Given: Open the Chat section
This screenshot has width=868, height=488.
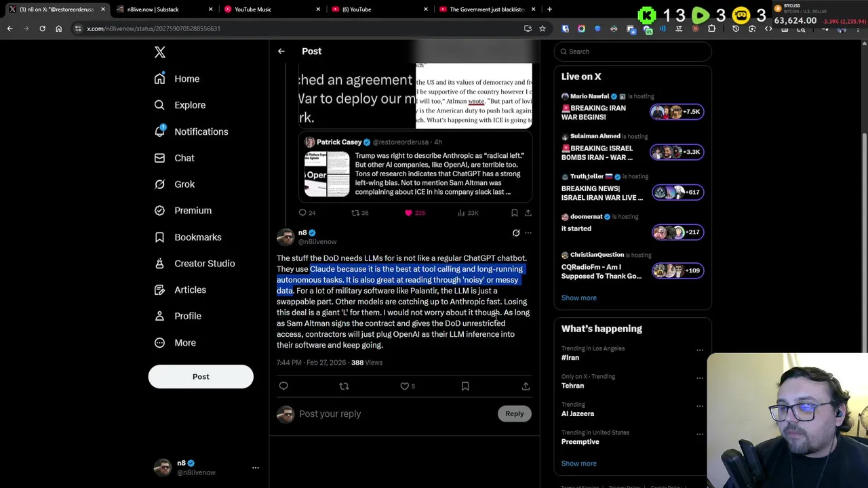Looking at the screenshot, I should point(174,158).
